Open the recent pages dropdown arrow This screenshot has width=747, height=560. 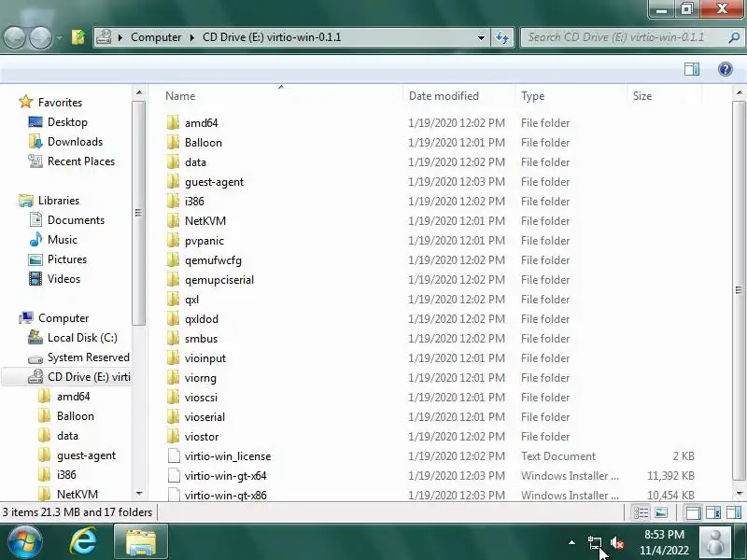pos(59,37)
